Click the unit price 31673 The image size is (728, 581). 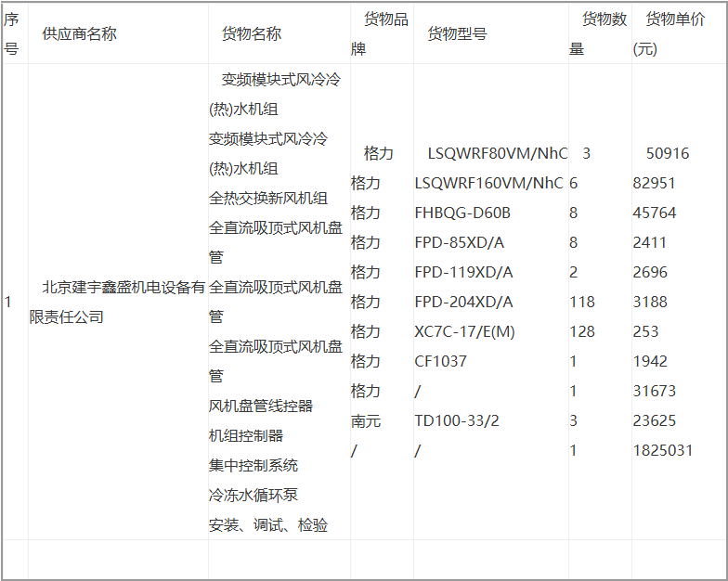click(654, 392)
